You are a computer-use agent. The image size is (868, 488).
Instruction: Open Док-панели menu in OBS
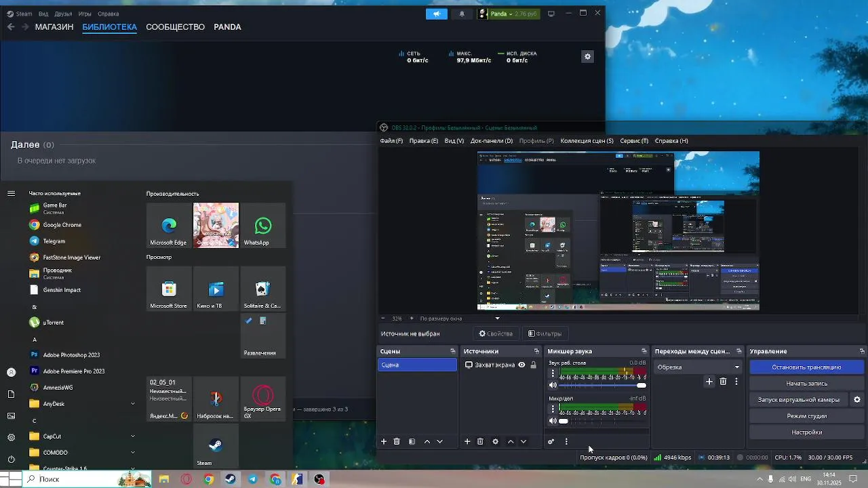point(492,141)
